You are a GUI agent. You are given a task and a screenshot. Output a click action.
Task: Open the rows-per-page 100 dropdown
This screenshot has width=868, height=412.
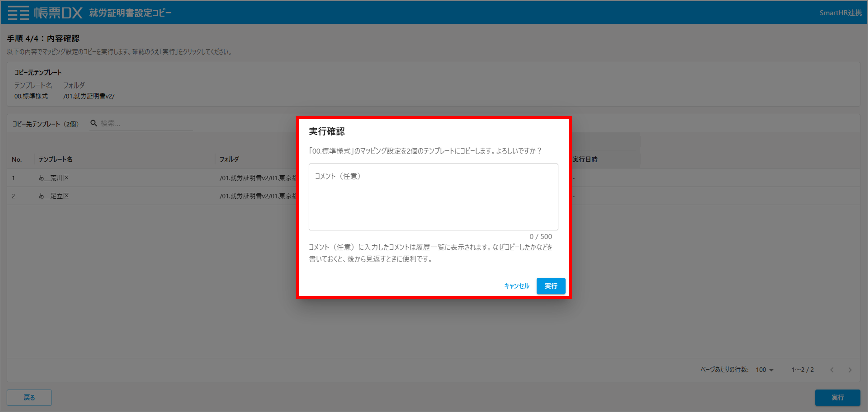pos(765,370)
